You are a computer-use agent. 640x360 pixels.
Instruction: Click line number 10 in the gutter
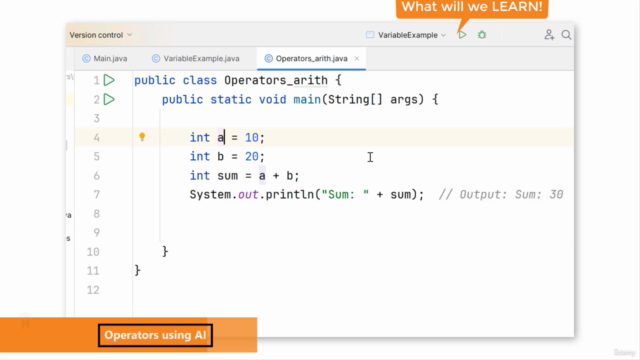pos(93,251)
